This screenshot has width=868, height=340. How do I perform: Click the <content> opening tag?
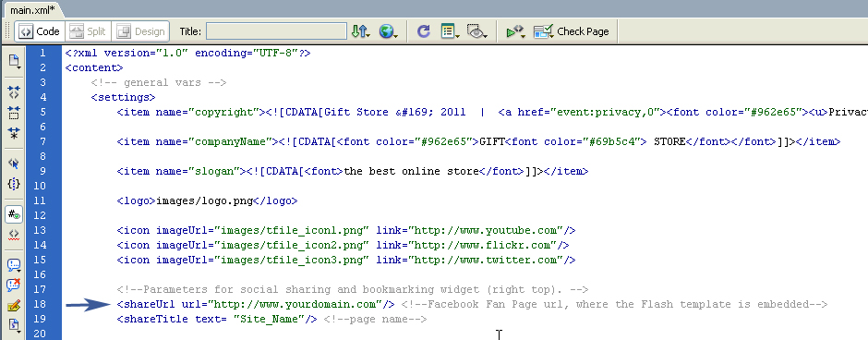tap(94, 68)
